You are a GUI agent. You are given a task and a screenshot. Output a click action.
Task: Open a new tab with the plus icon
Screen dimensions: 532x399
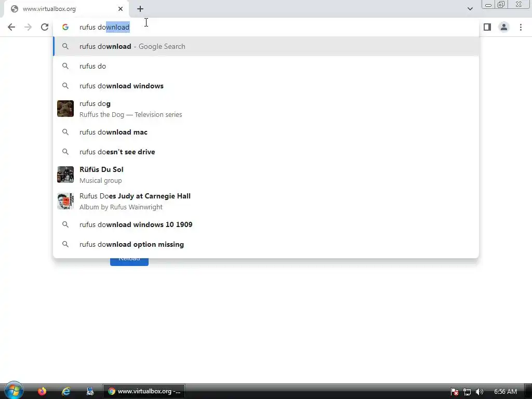pos(140,9)
